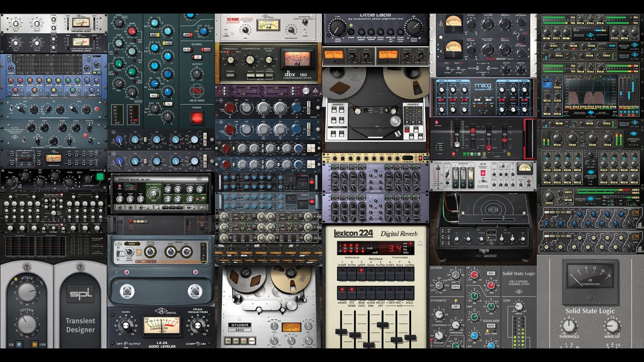Click SELECT under EQUALISER on SSL strip

coord(491,325)
